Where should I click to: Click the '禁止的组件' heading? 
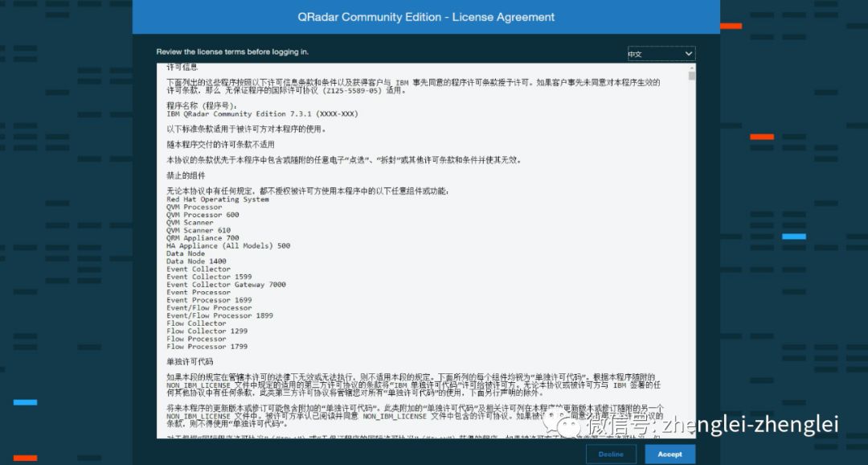coord(186,175)
